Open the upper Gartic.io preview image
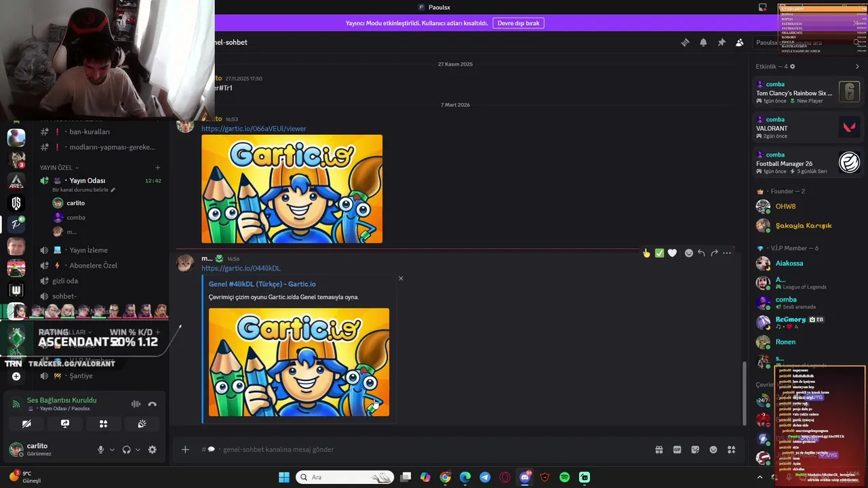This screenshot has height=488, width=868. click(x=292, y=188)
